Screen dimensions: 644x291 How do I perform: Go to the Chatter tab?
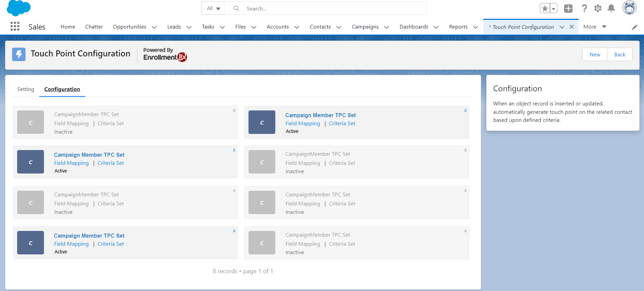[94, 27]
